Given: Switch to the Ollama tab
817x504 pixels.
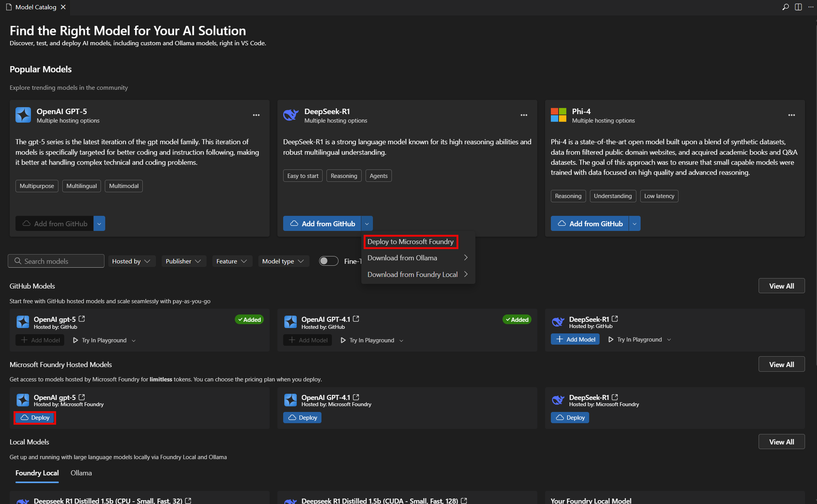Looking at the screenshot, I should tap(81, 473).
